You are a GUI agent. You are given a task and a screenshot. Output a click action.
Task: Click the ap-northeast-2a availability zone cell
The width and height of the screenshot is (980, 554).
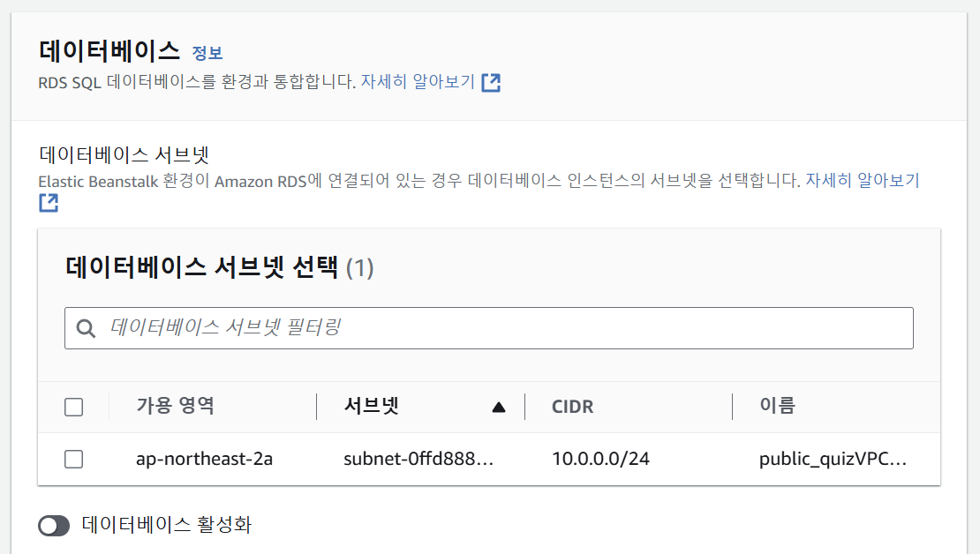(x=204, y=459)
